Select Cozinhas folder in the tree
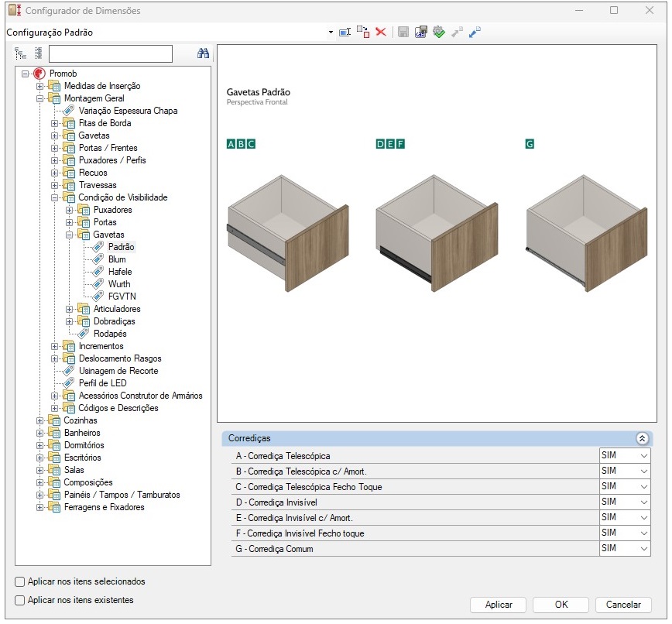 81,420
